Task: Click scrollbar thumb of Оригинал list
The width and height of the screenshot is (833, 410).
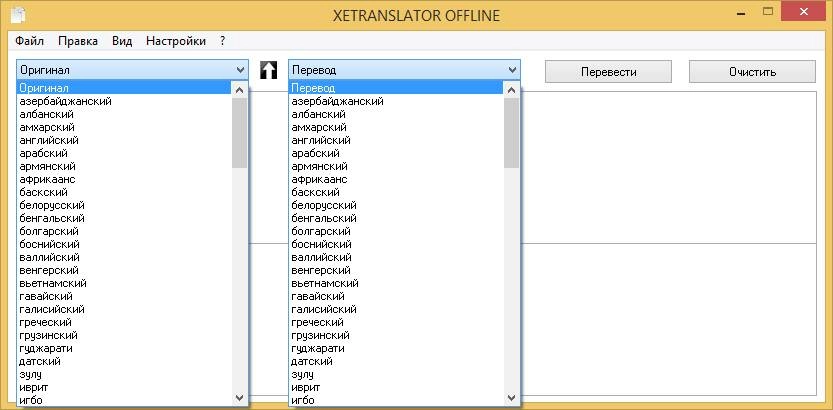Action: [x=240, y=133]
